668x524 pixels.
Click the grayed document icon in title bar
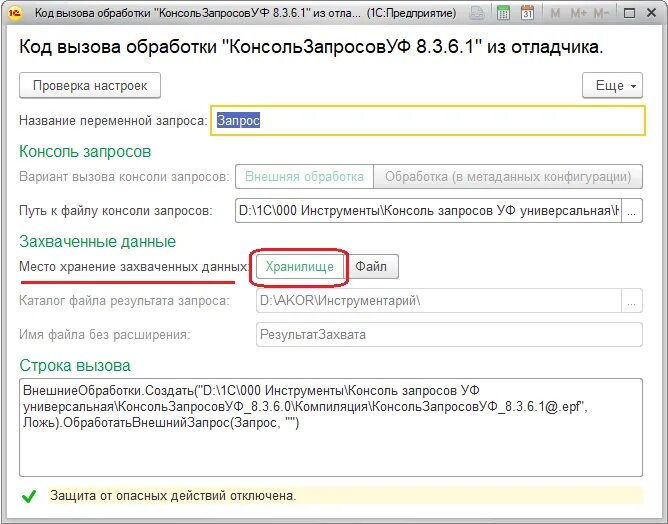[477, 13]
